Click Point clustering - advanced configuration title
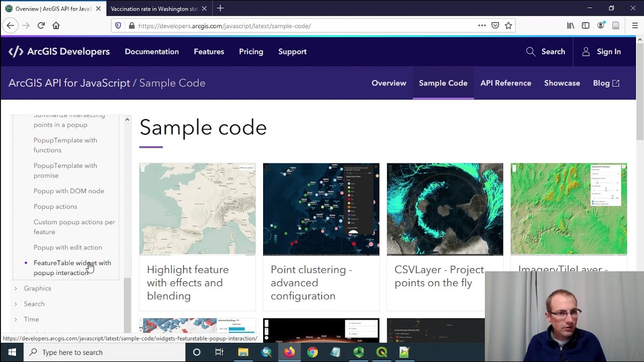The width and height of the screenshot is (644, 362). (x=311, y=283)
